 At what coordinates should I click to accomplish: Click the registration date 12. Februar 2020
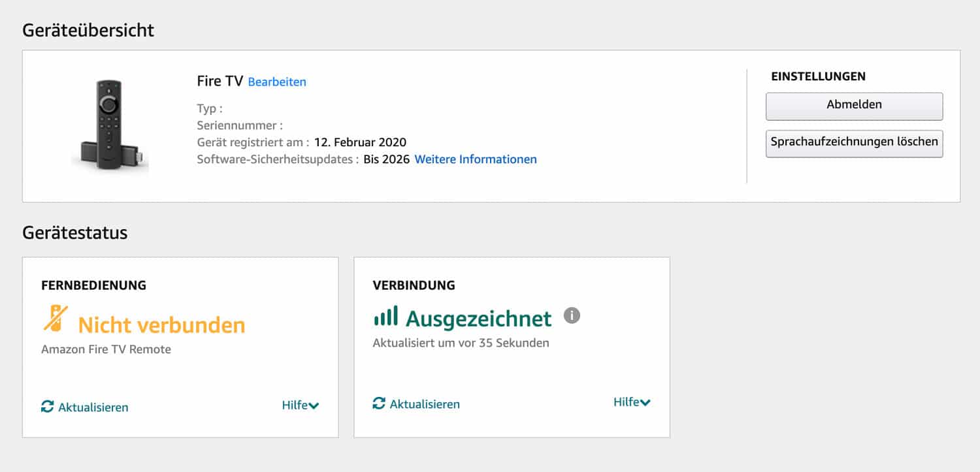point(360,142)
